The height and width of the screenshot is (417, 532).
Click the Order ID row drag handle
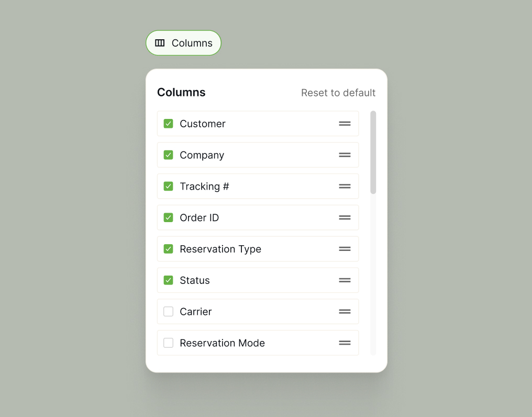[345, 217]
